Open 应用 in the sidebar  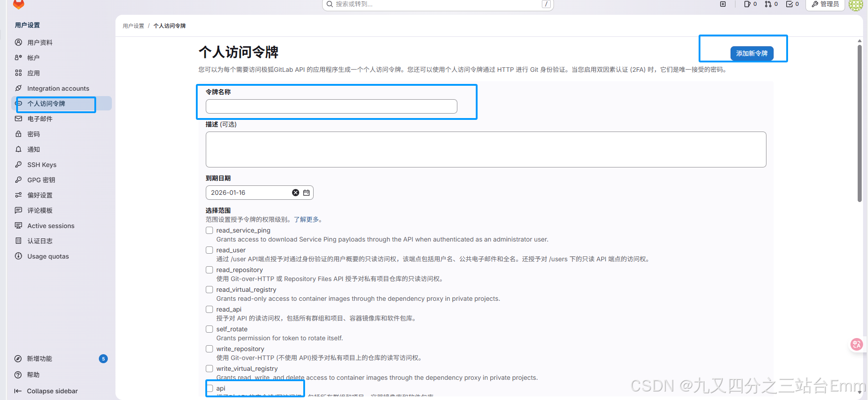62,73
